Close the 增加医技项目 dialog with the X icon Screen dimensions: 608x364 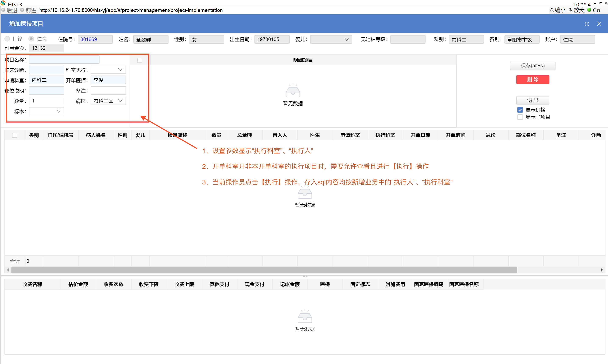599,24
